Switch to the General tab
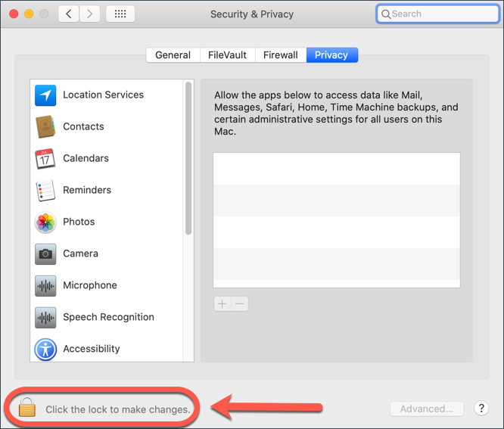504x429 pixels. (x=173, y=55)
